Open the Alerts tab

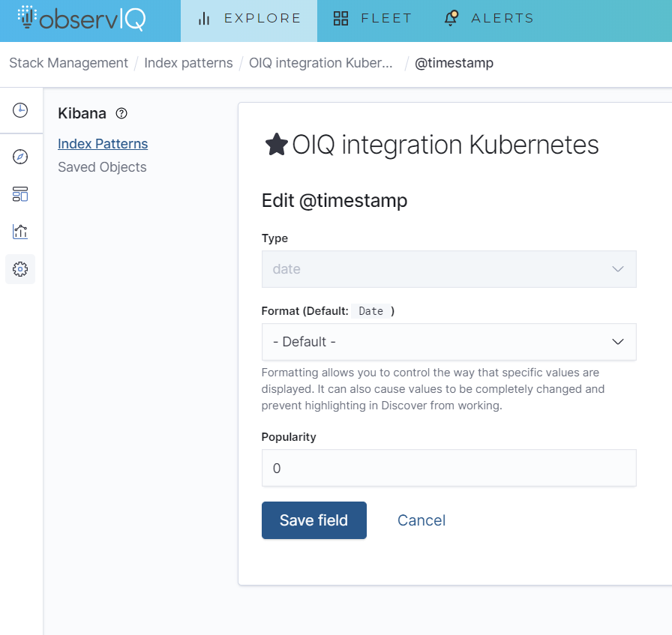click(489, 20)
